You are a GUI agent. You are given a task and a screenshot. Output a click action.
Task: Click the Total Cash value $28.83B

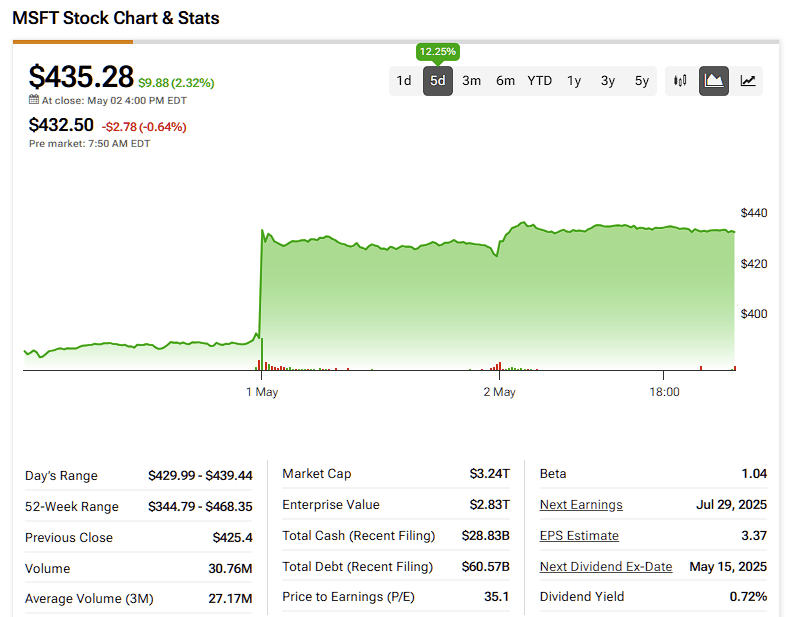click(486, 536)
